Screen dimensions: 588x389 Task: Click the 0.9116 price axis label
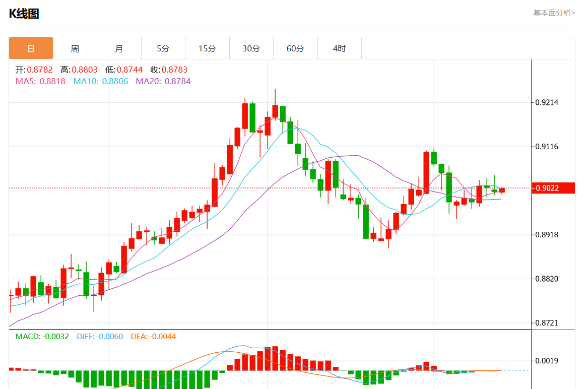547,147
